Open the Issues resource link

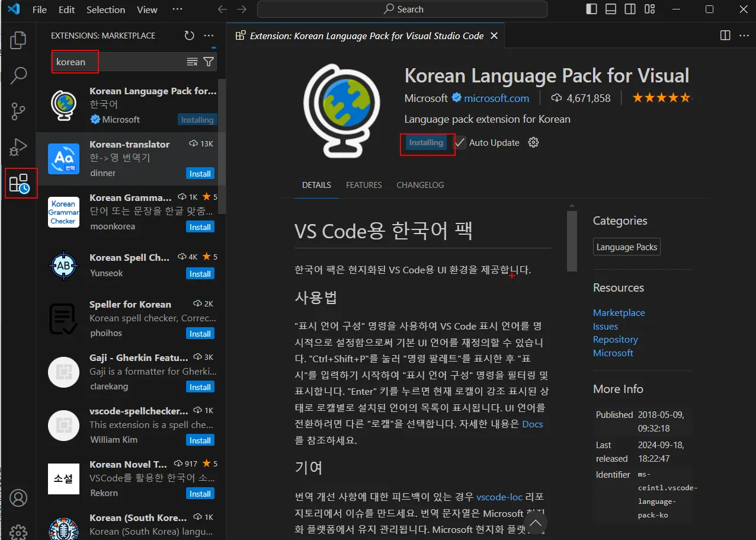[x=606, y=327]
